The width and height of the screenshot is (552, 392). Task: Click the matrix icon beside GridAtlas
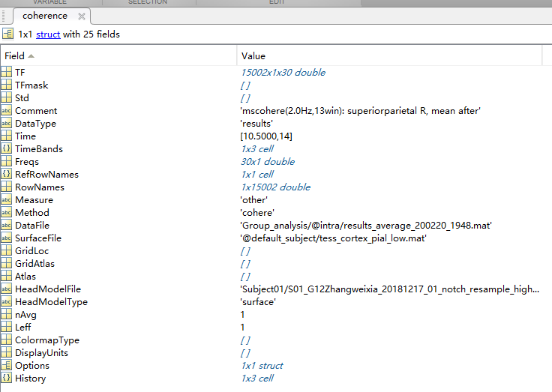pyautogui.click(x=6, y=263)
